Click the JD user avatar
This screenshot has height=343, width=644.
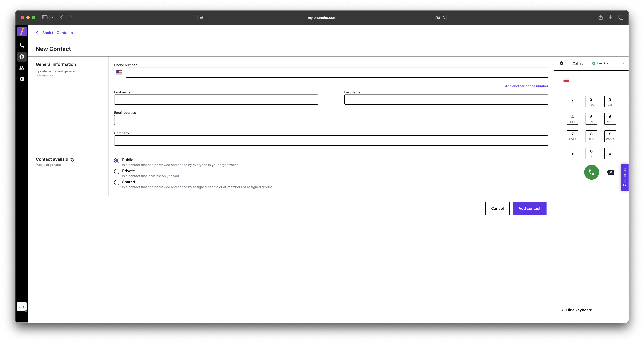(22, 307)
